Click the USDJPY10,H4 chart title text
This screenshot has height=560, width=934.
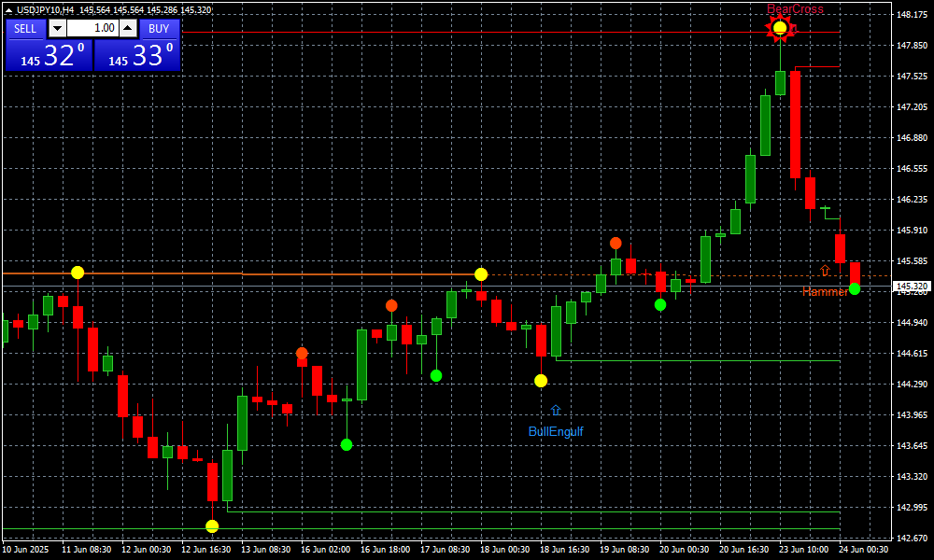46,10
